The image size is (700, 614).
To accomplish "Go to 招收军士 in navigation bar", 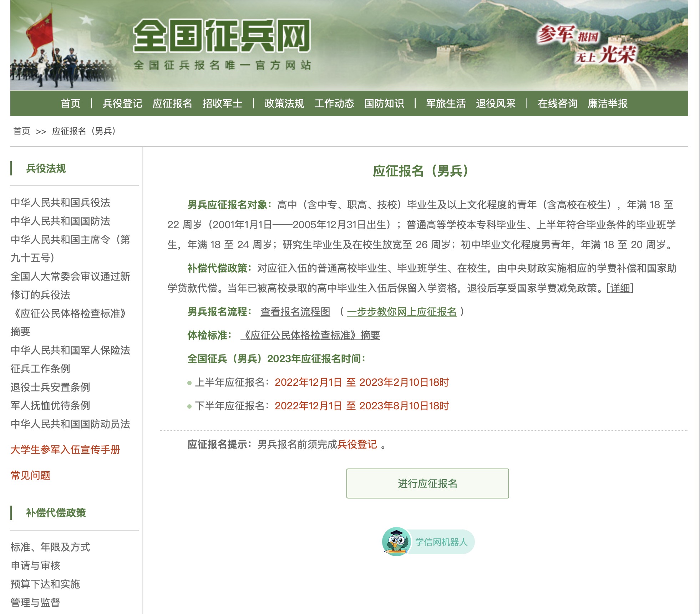I will point(222,103).
